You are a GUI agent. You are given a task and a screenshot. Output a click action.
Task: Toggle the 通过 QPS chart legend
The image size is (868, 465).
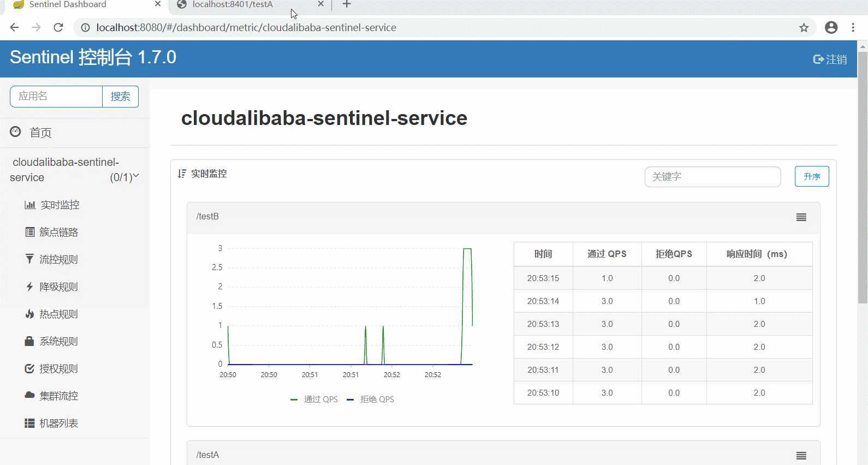click(x=314, y=400)
